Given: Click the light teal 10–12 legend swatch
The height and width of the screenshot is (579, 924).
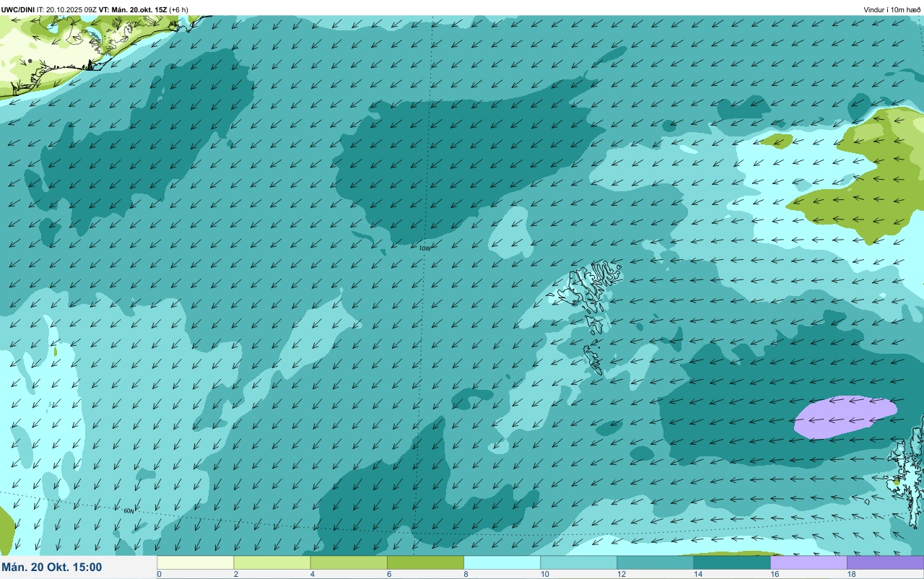Looking at the screenshot, I should click(x=578, y=562).
